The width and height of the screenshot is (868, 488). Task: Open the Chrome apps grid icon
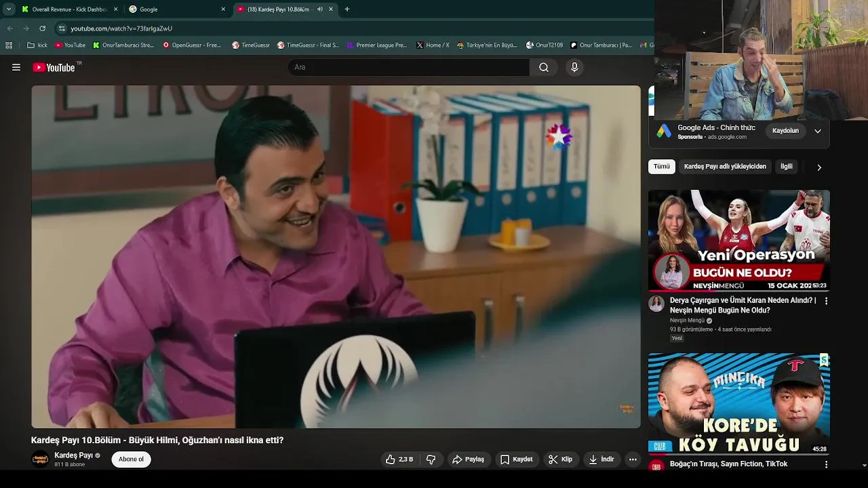pyautogui.click(x=9, y=45)
